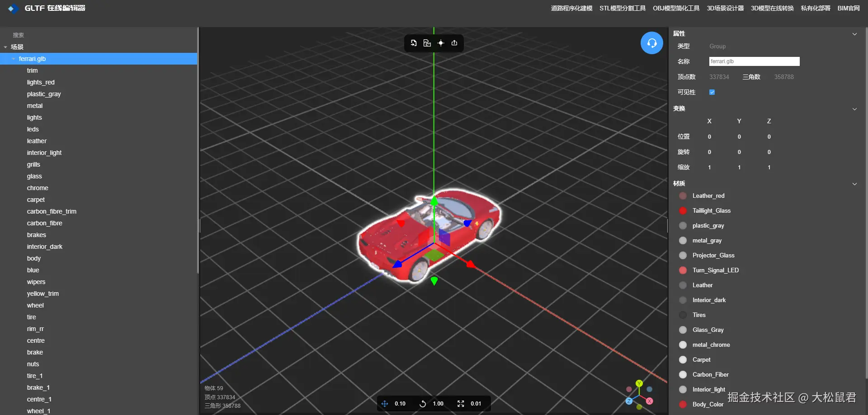Open the STL模型分割工具 menu link
This screenshot has height=415, width=868.
[623, 8]
